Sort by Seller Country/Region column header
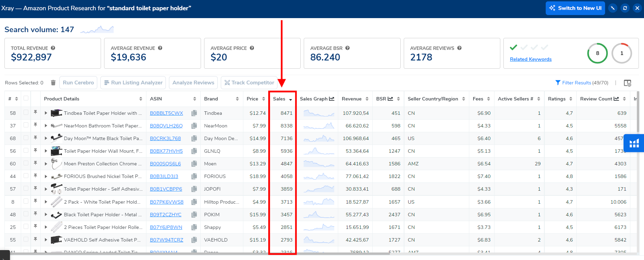 (436, 99)
